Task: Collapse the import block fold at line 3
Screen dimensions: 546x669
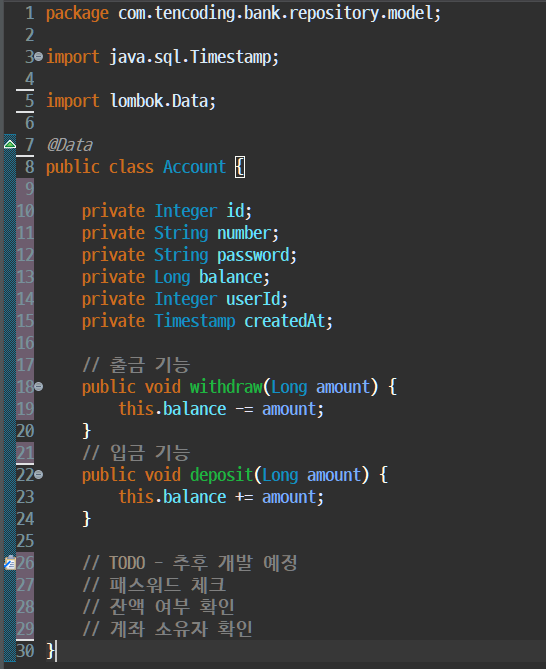Action: 38,56
